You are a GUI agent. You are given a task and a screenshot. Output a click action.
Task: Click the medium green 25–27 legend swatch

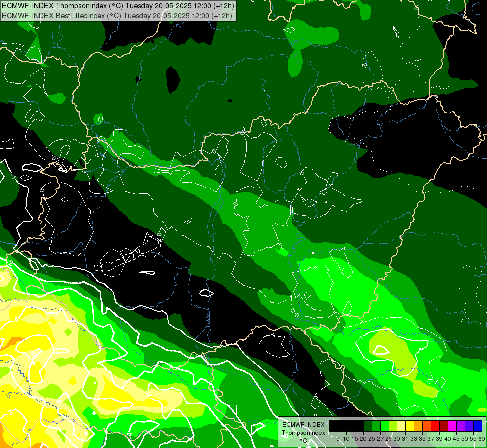point(376,426)
